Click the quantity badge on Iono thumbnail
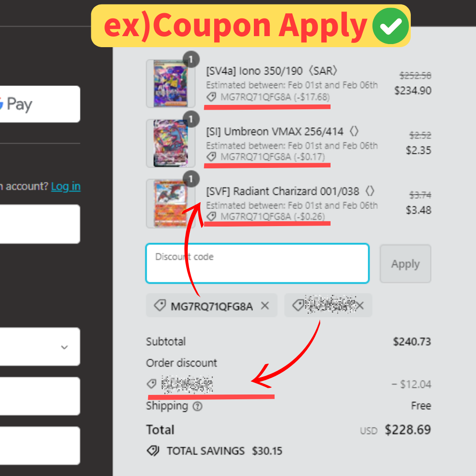 (191, 59)
